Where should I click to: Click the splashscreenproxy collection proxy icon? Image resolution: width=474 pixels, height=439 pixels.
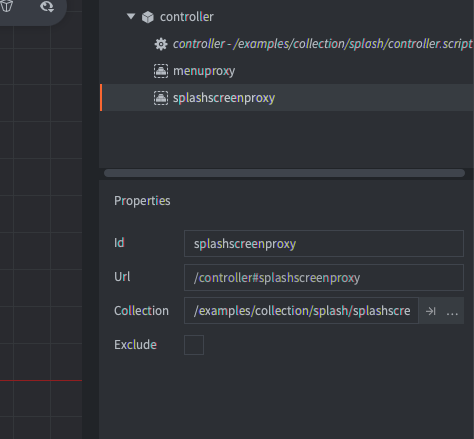click(161, 98)
